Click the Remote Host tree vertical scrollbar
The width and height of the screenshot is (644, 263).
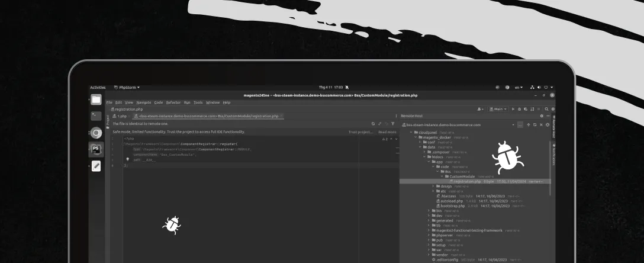tap(550, 168)
